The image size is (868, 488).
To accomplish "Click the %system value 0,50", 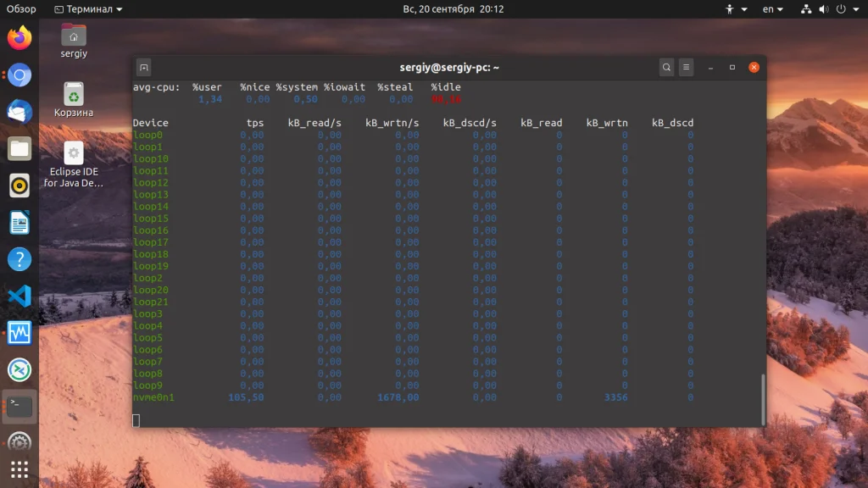I will (305, 99).
